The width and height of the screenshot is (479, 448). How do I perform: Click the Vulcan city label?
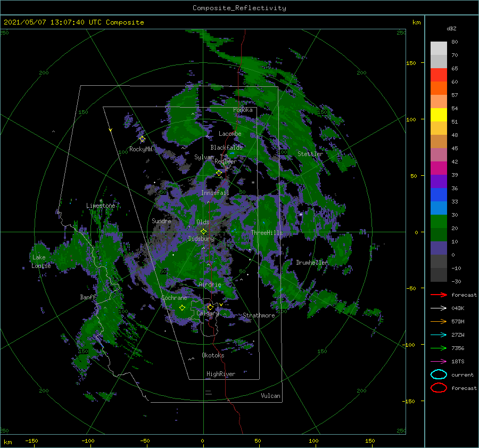(271, 396)
